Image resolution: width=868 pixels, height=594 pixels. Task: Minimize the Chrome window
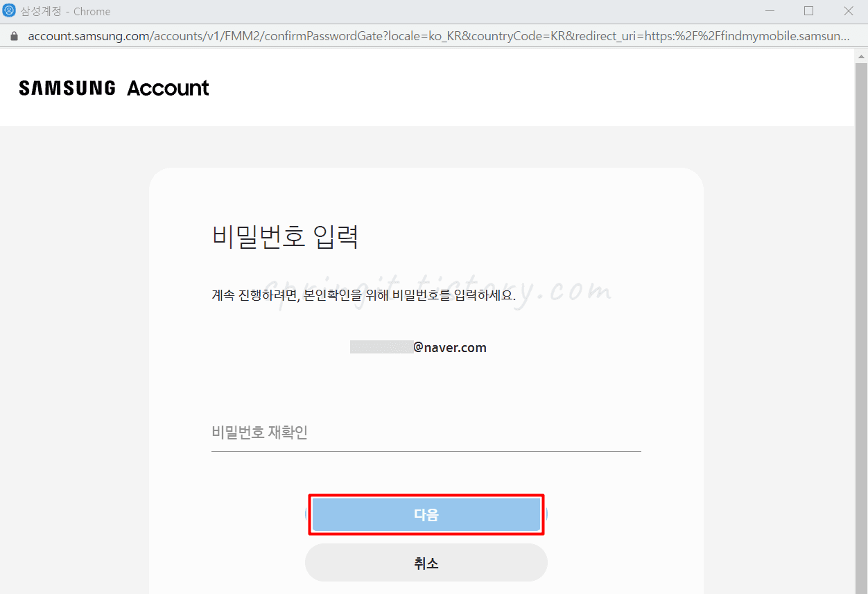(x=770, y=11)
